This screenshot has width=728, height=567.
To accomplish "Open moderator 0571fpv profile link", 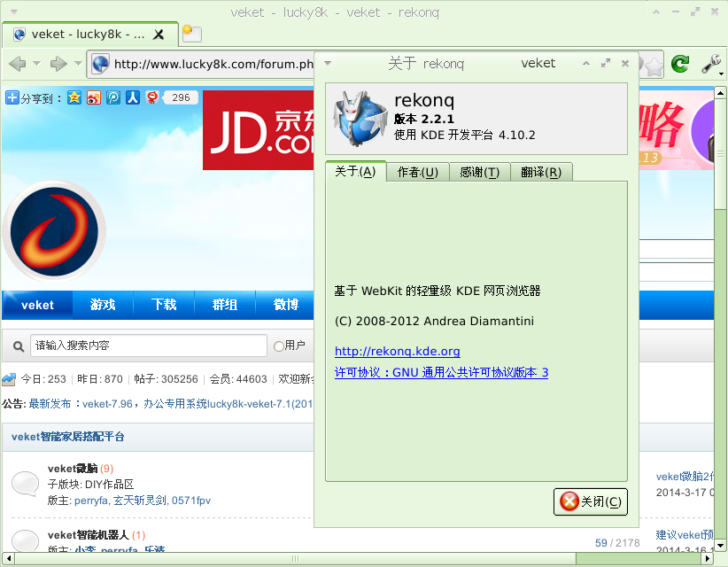I will [191, 501].
